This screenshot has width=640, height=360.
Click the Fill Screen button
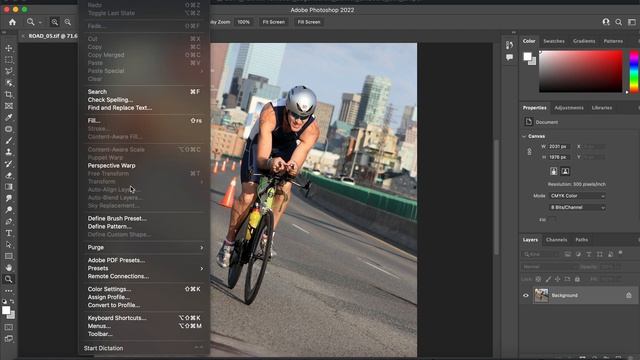[x=309, y=22]
